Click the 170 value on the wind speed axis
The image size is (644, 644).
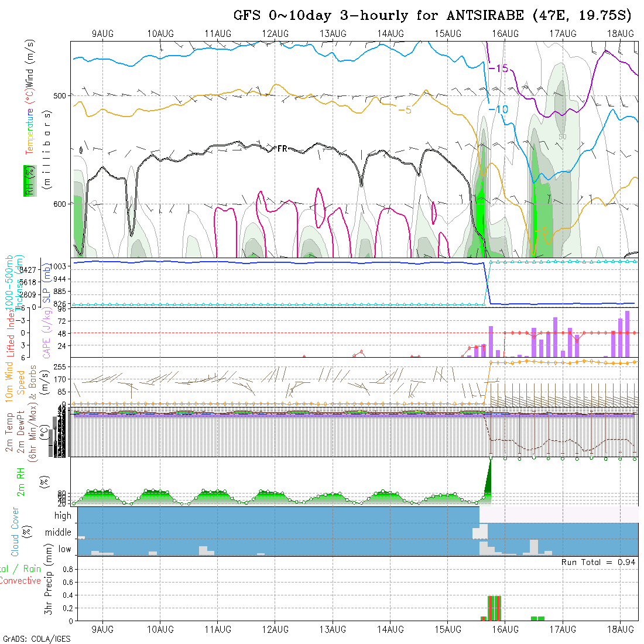pos(60,379)
